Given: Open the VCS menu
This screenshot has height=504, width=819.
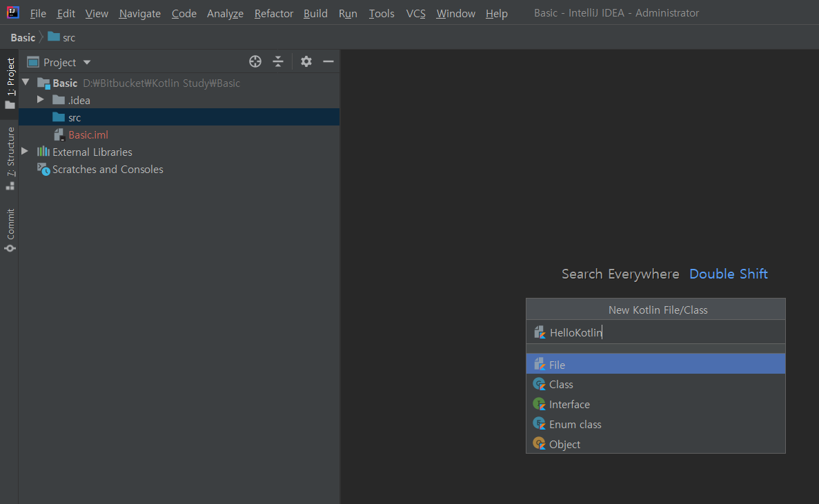Looking at the screenshot, I should [x=416, y=14].
